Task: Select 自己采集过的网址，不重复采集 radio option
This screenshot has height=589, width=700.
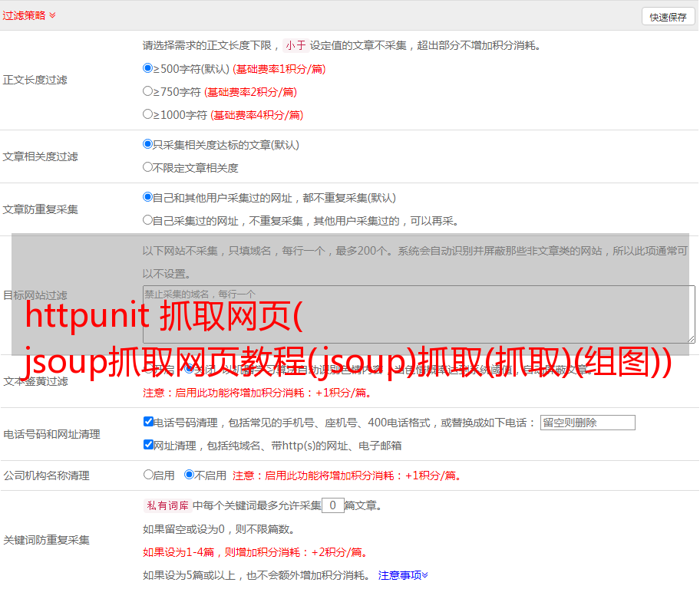Action: (147, 220)
